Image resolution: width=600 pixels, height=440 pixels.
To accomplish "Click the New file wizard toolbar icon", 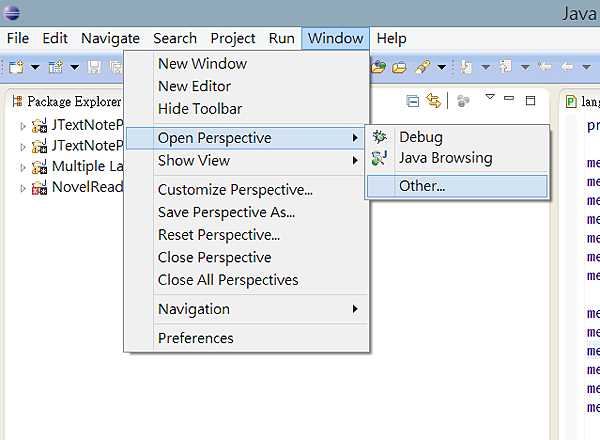I will tap(16, 67).
